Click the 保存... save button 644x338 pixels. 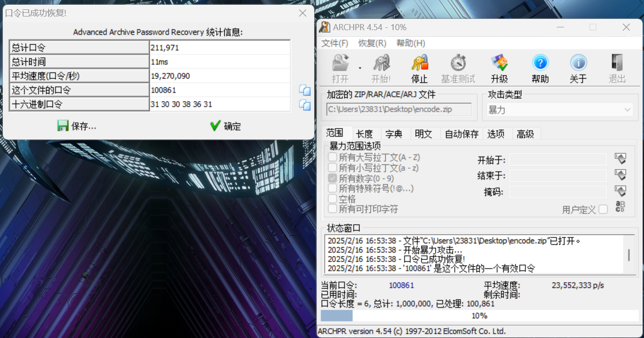click(77, 126)
